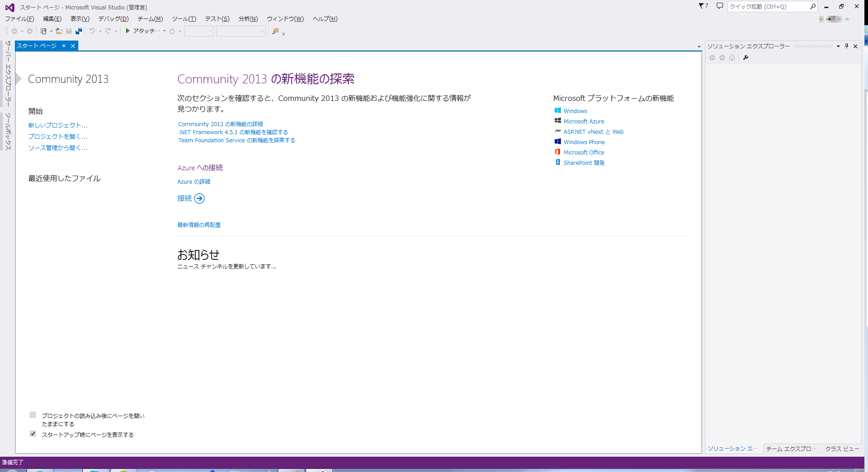
Task: Open the ファイル(F) menu
Action: point(19,19)
